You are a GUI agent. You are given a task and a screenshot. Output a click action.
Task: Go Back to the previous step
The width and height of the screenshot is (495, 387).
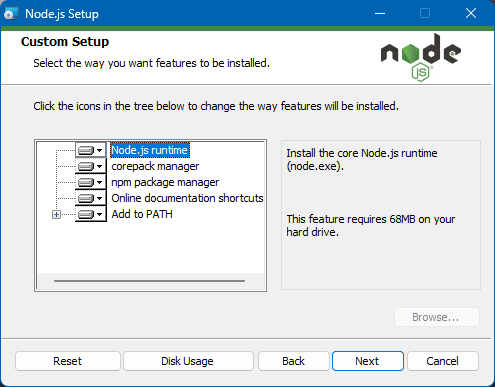click(294, 361)
